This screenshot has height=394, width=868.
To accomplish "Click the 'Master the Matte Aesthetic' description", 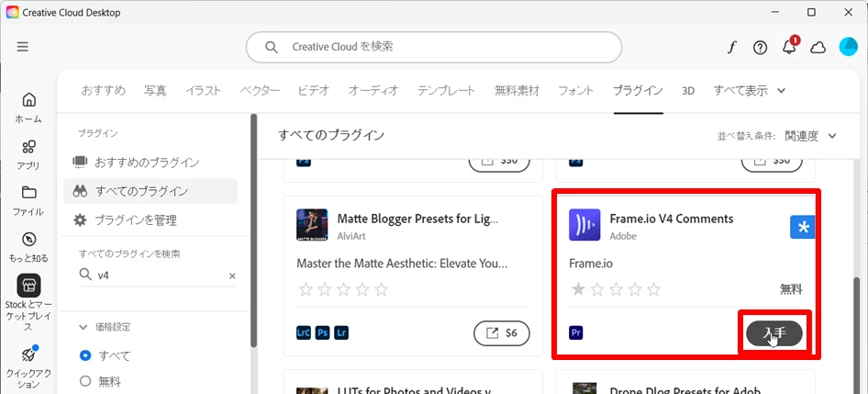I will [x=402, y=264].
